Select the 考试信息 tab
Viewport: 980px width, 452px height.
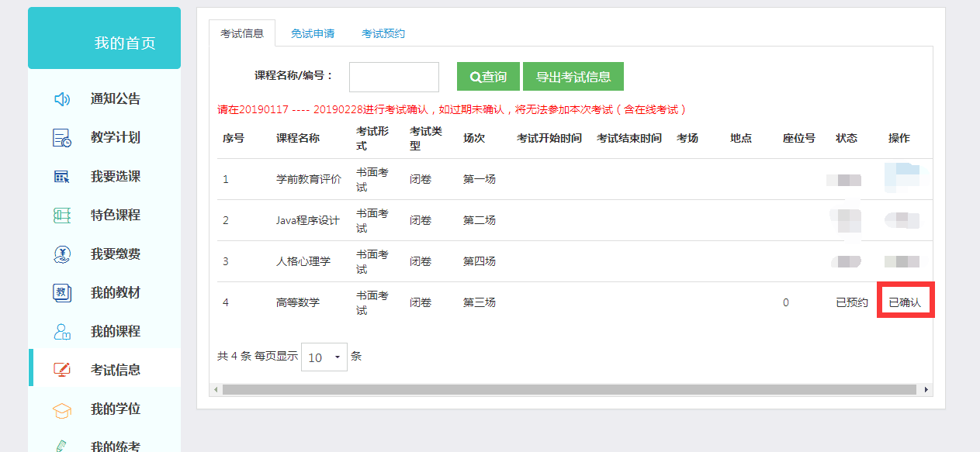tap(244, 33)
